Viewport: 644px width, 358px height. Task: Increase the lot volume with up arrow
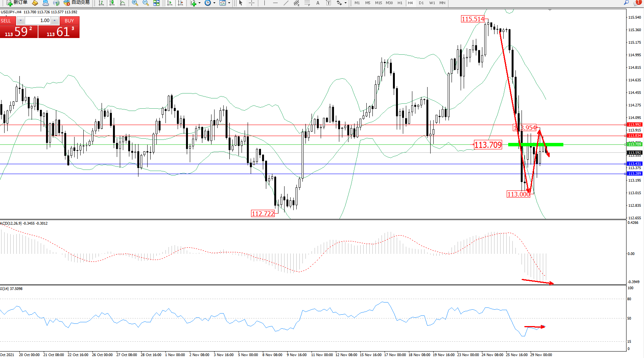(55, 21)
